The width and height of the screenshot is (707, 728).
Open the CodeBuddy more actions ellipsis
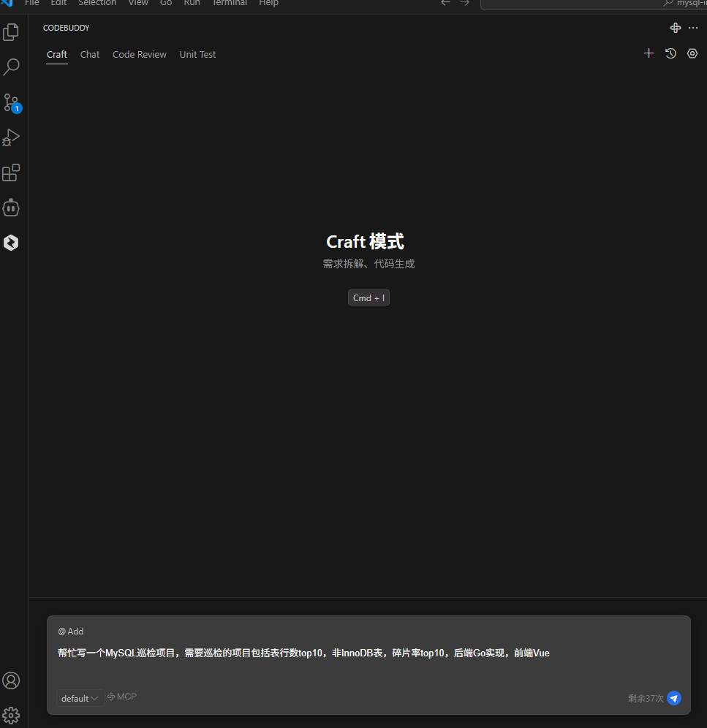tap(693, 28)
